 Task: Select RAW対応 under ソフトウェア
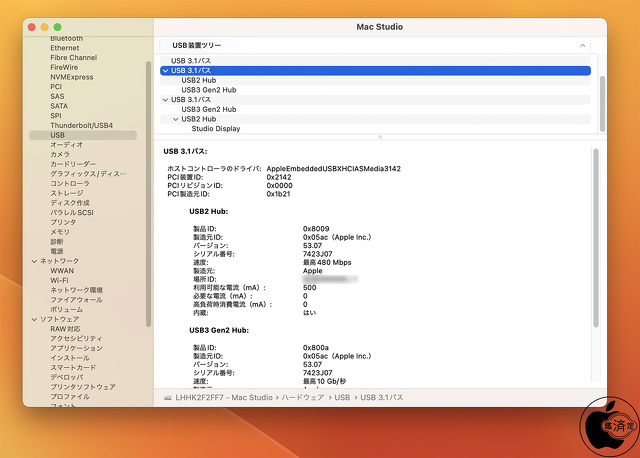[65, 329]
